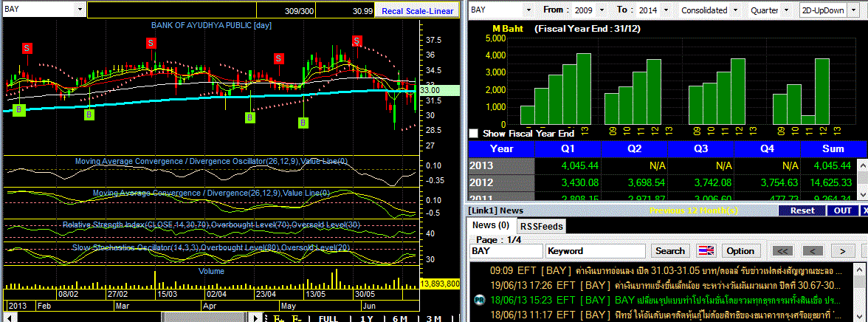Open the Consolidated statement type dropdown
This screenshot has height=322, width=868.
click(735, 10)
